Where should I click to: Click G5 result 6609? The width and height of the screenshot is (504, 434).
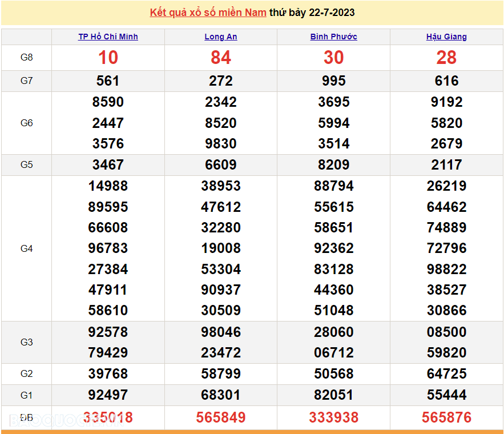(221, 164)
